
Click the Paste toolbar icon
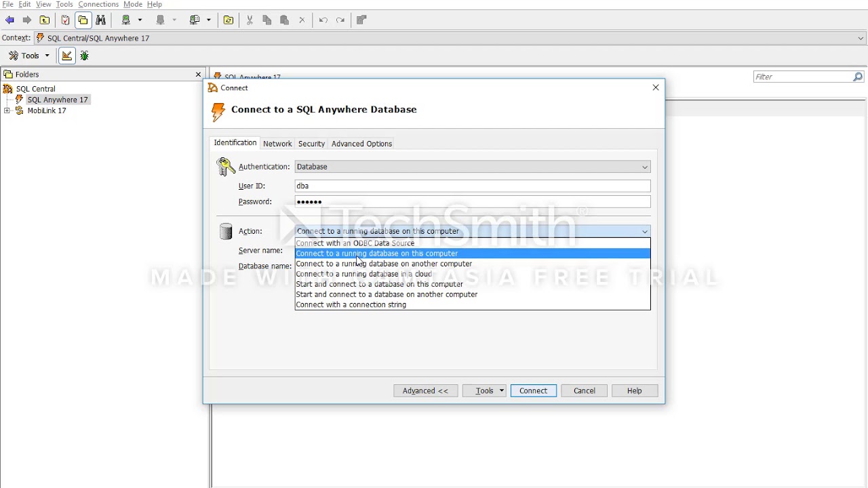point(285,20)
